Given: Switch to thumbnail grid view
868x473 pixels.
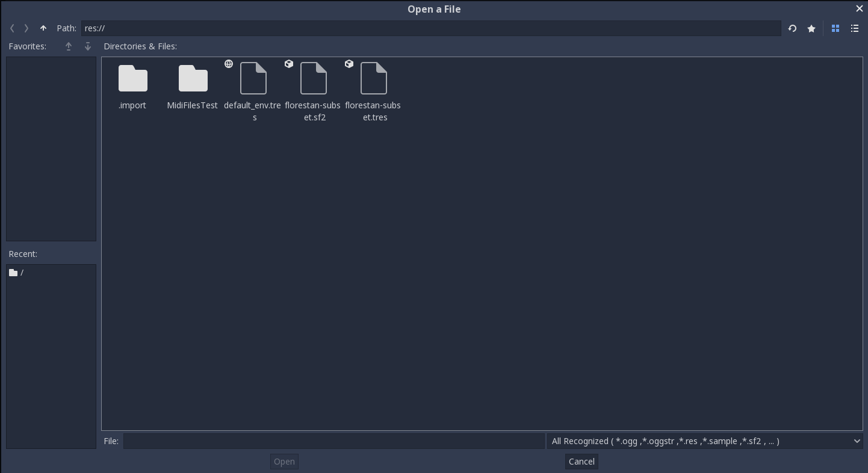Looking at the screenshot, I should pyautogui.click(x=835, y=28).
